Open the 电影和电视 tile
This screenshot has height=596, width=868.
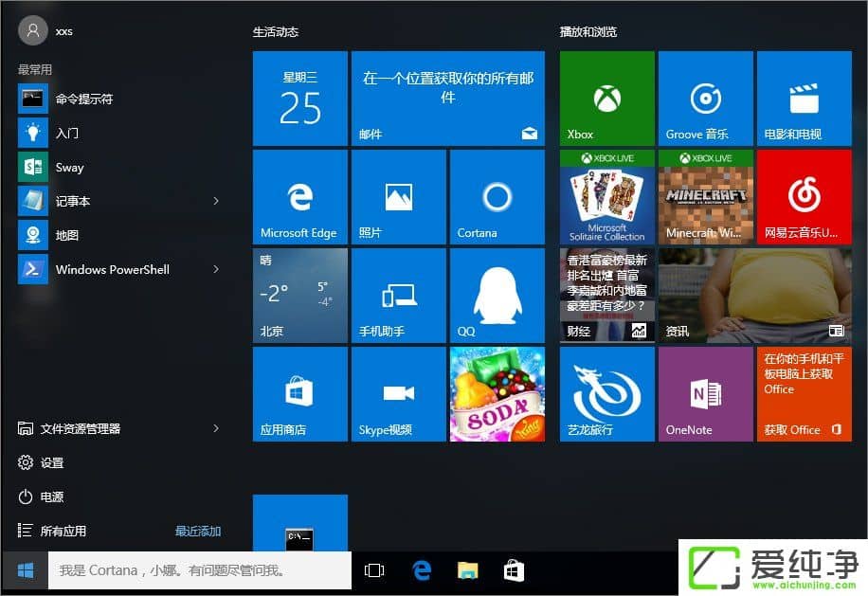pos(804,99)
